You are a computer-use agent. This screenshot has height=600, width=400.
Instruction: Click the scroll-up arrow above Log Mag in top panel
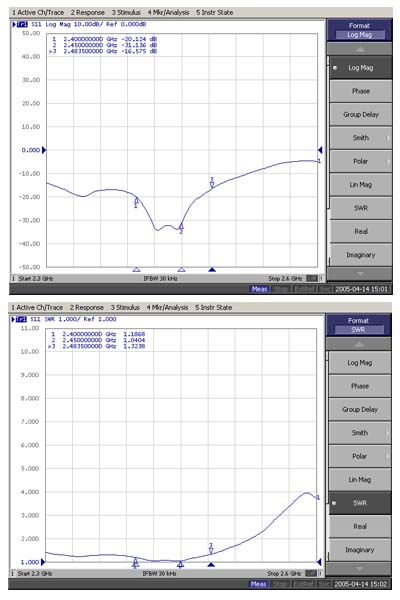[360, 49]
